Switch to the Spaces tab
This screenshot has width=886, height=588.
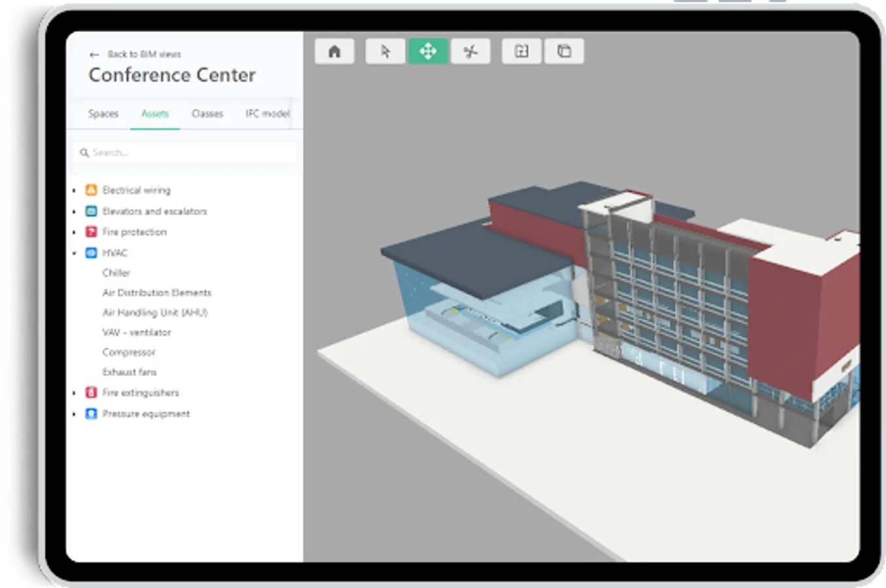tap(103, 114)
